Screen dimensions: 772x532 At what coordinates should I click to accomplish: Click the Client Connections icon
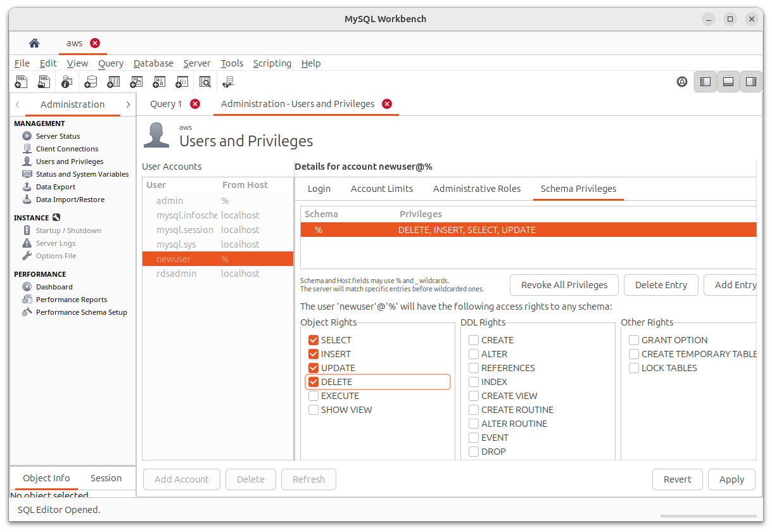coord(27,149)
